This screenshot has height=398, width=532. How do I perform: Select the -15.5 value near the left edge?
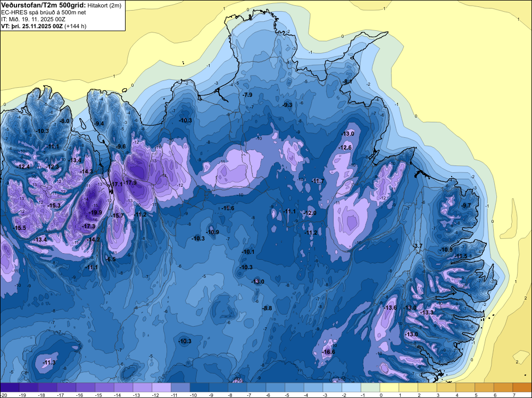click(x=19, y=228)
